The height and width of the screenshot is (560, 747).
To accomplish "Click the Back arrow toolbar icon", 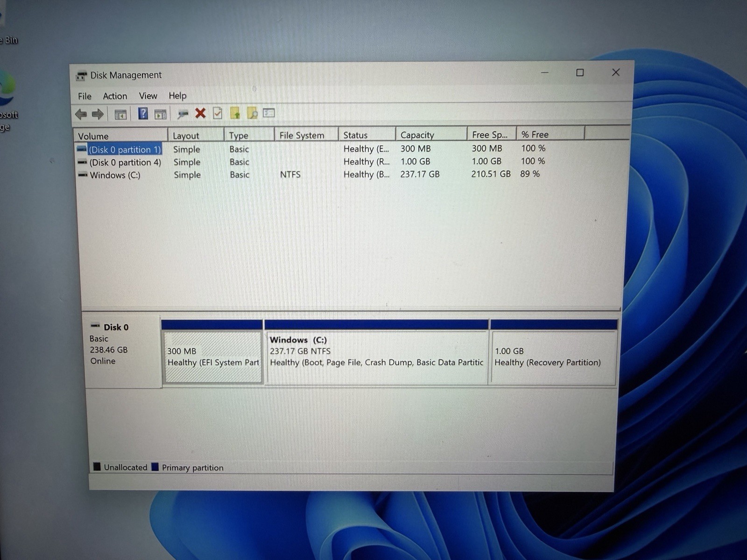I will 81,114.
